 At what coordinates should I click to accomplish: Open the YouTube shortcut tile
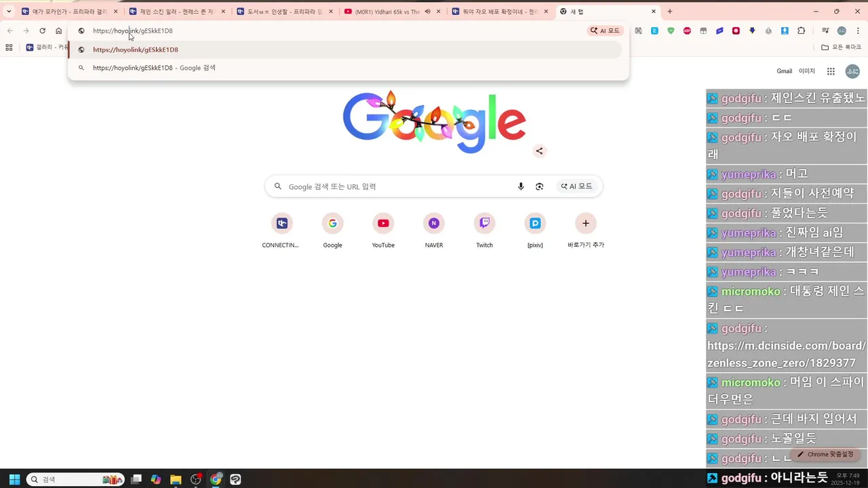[x=383, y=231]
